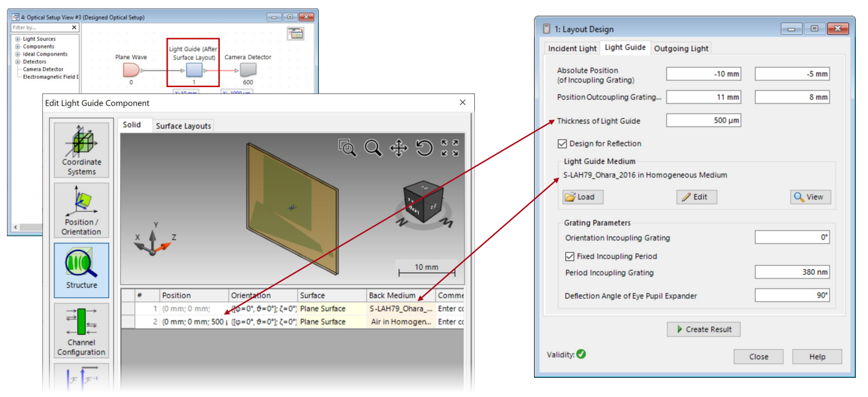Open the Solid tab
Screen dimensions: 868x397
[x=132, y=125]
